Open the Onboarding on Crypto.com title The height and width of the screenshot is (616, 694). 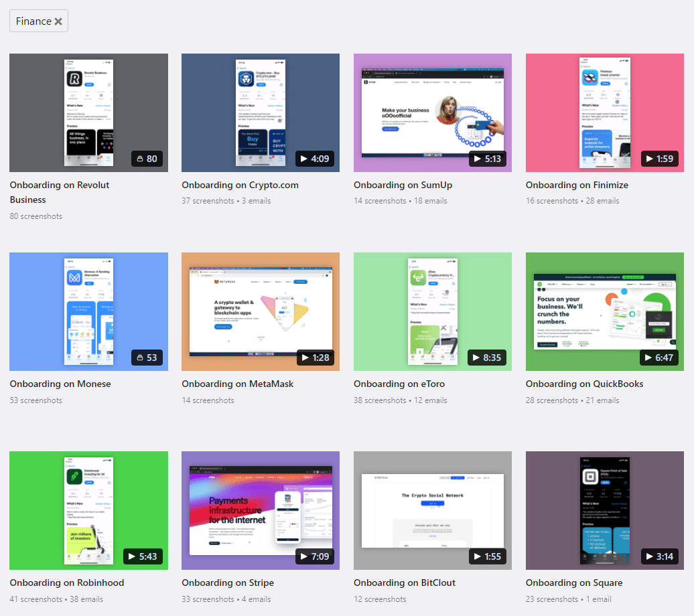[240, 185]
